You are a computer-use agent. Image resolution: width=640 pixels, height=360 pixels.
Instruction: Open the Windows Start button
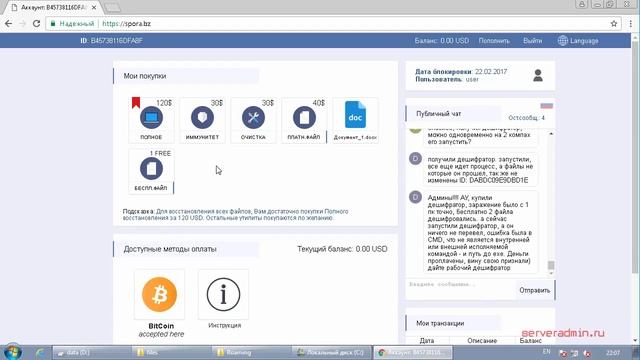[12, 352]
